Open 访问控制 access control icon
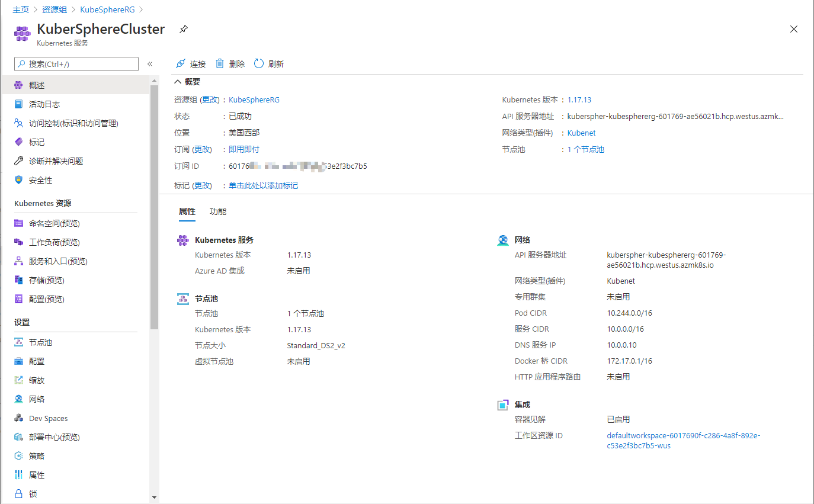This screenshot has height=504, width=814. [19, 123]
